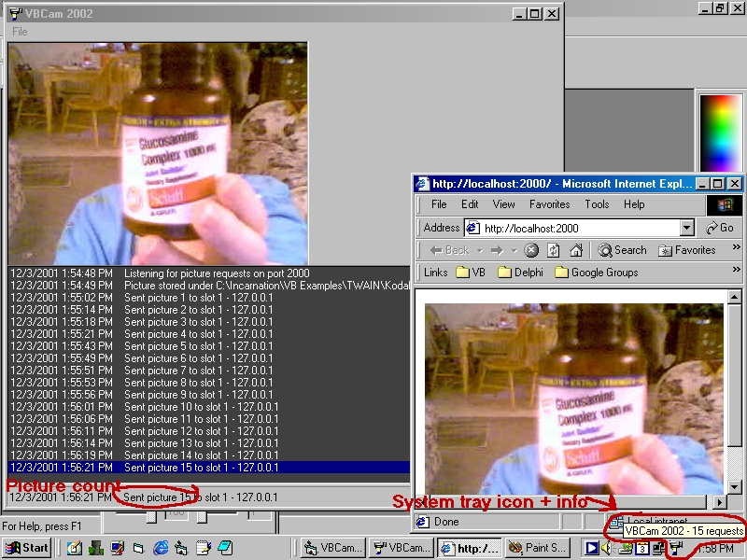Open the Internet Explorer title bar system icon
The width and height of the screenshot is (747, 560).
[422, 184]
